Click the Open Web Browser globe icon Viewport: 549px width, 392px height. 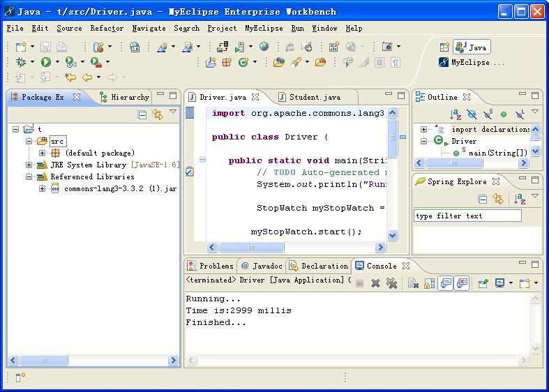(264, 47)
